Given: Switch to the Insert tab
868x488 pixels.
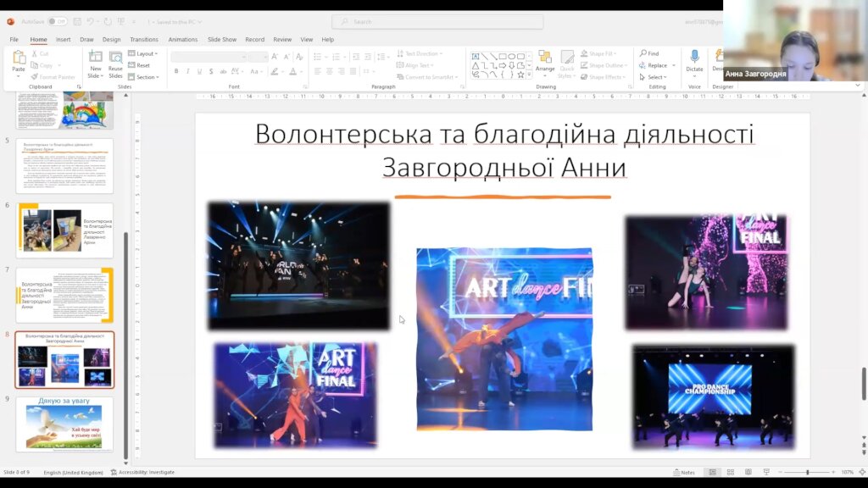Looking at the screenshot, I should [63, 39].
